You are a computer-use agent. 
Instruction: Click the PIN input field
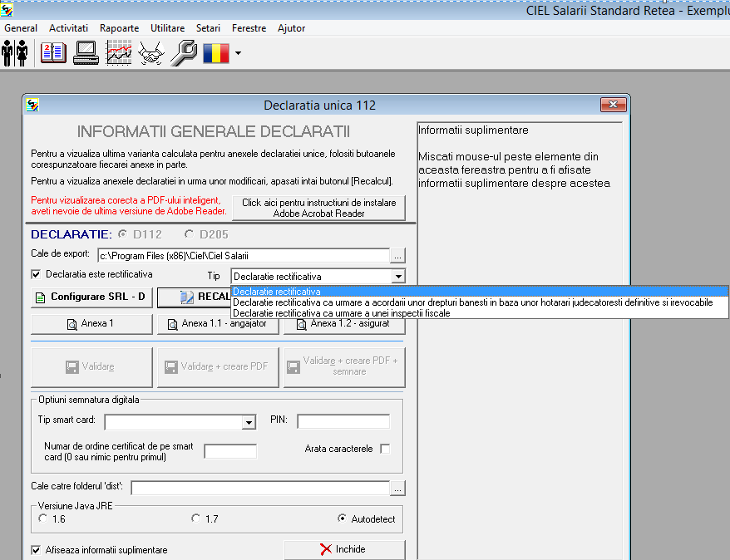coord(343,421)
